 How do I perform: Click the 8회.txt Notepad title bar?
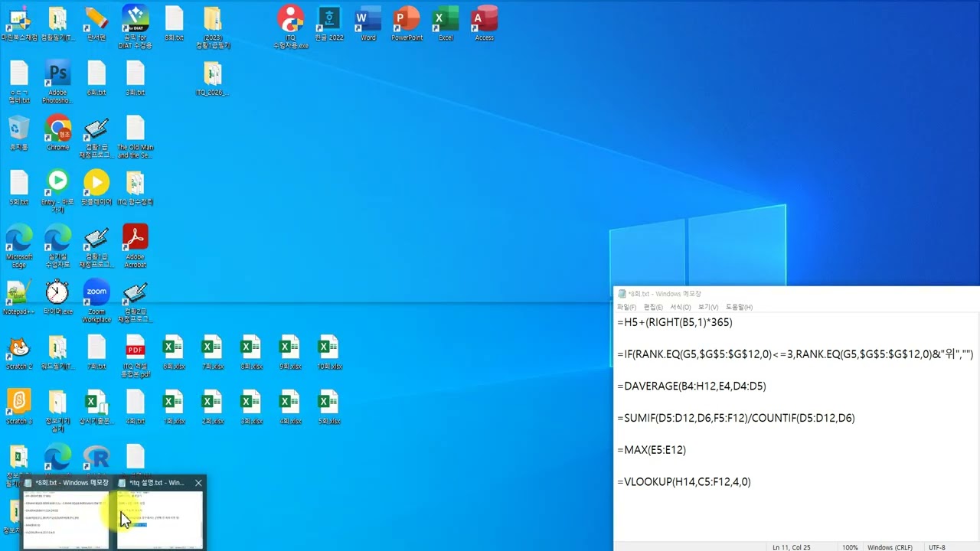(x=796, y=294)
